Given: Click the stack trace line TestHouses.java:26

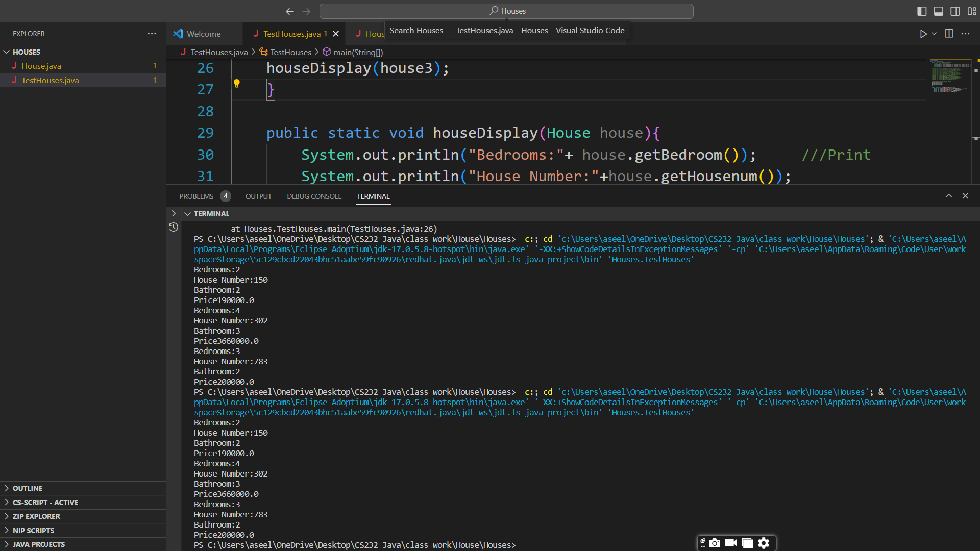Looking at the screenshot, I should [x=334, y=229].
